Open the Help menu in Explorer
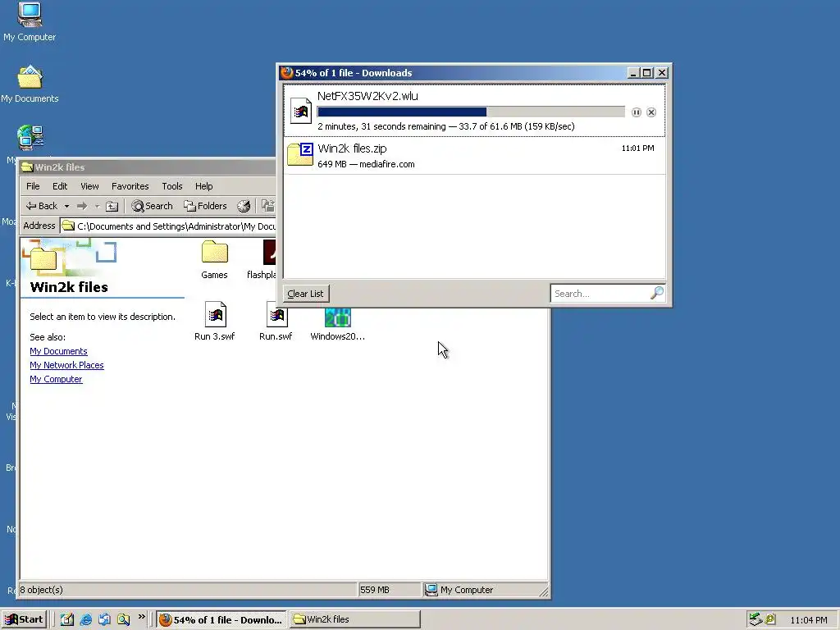 point(203,186)
